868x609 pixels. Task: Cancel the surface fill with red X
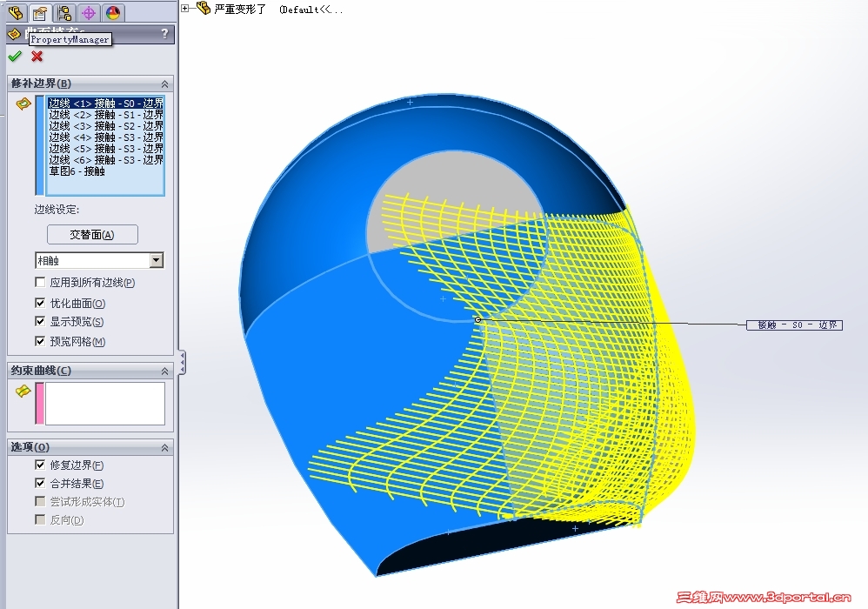[x=37, y=56]
